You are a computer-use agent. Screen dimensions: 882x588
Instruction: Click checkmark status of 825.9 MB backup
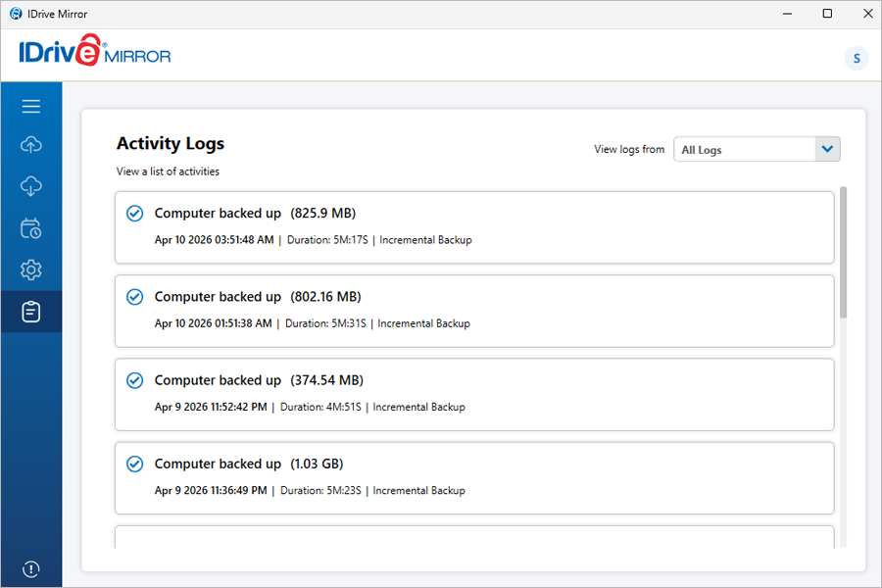click(x=135, y=214)
